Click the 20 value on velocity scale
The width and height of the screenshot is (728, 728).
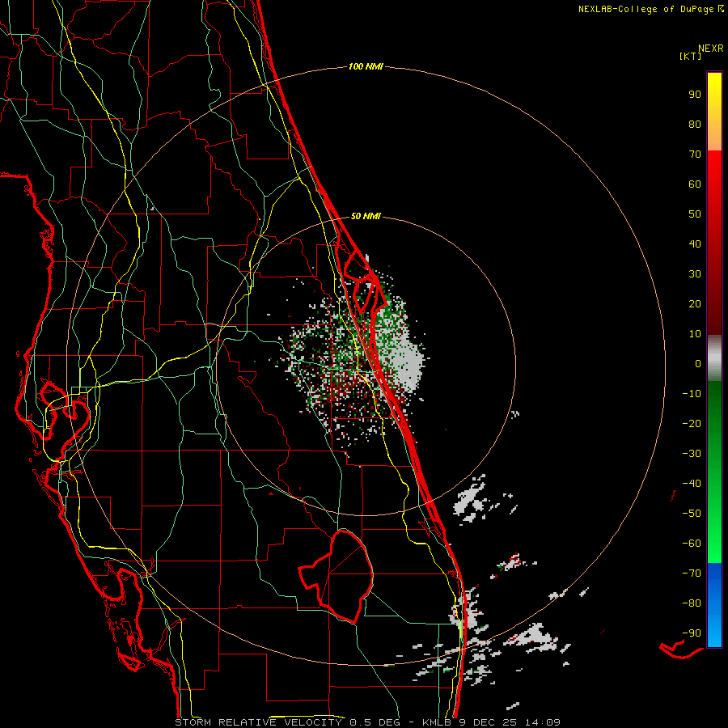click(695, 304)
